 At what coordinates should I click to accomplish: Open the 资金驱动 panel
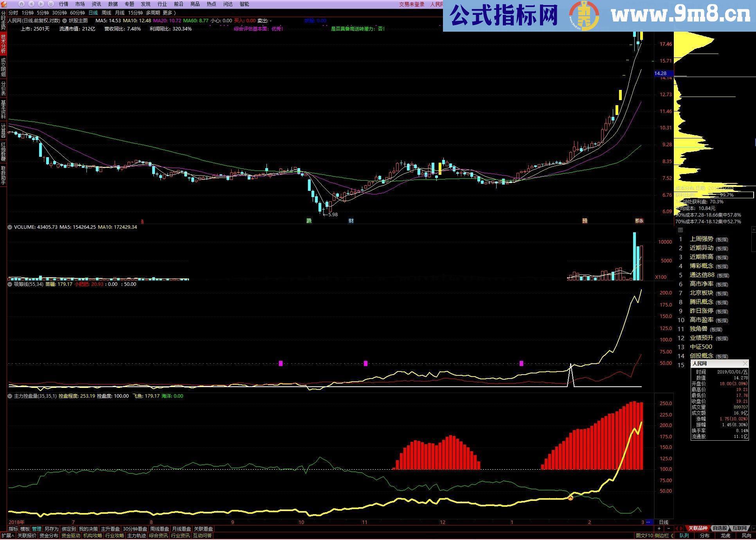coord(70,536)
